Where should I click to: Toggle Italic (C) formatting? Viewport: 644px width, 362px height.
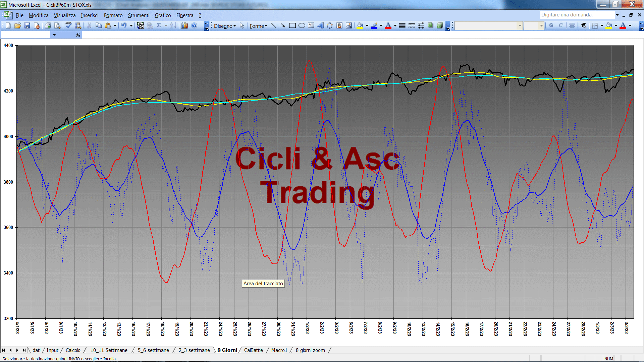(x=560, y=25)
